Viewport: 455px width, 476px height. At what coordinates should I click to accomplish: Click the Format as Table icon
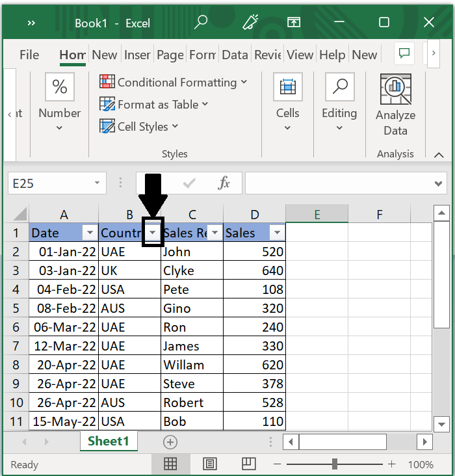[107, 104]
